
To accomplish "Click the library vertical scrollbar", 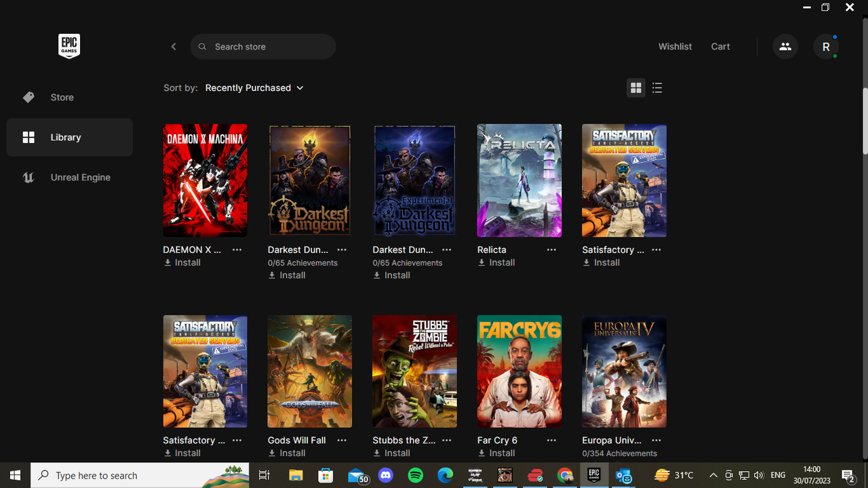I will pyautogui.click(x=865, y=121).
